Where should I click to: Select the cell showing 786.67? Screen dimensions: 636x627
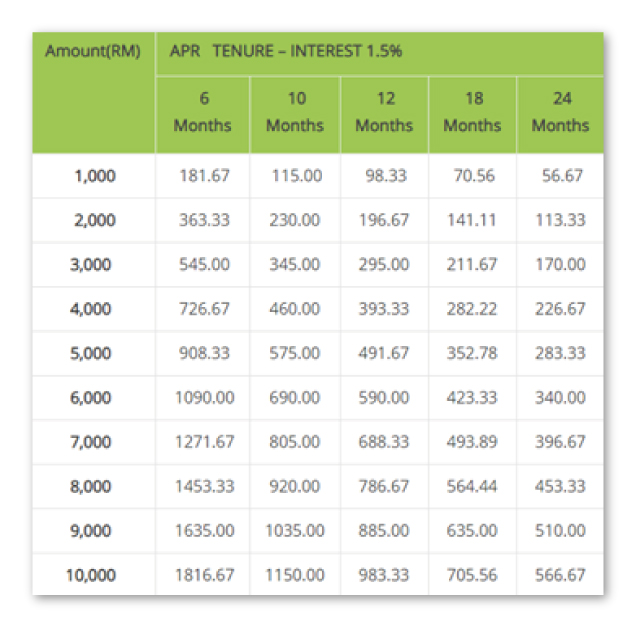tap(384, 486)
